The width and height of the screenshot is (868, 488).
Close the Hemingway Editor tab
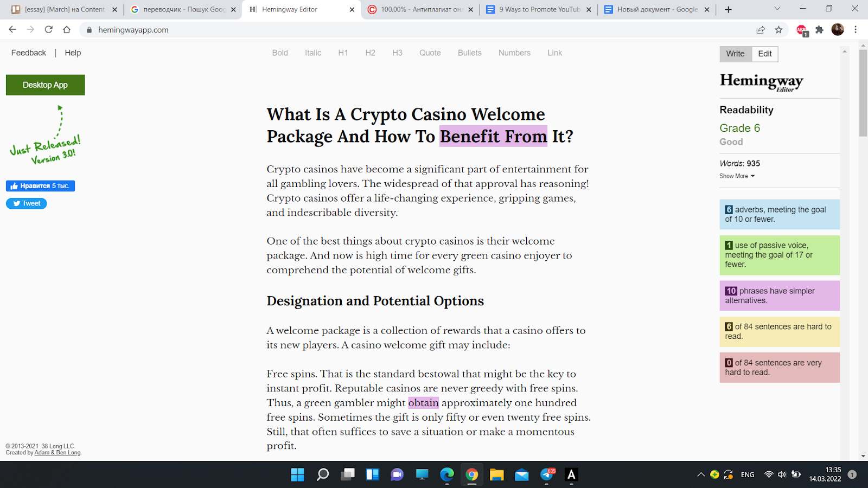(x=352, y=10)
